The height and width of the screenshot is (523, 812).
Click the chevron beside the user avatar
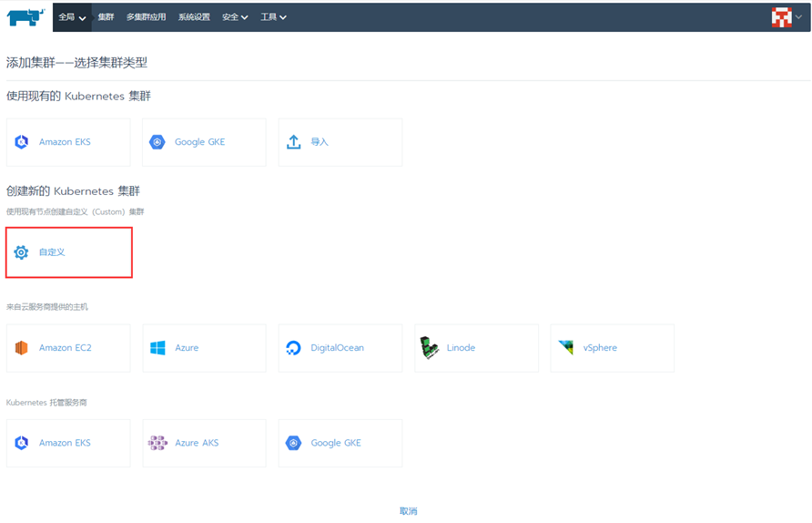click(x=799, y=17)
